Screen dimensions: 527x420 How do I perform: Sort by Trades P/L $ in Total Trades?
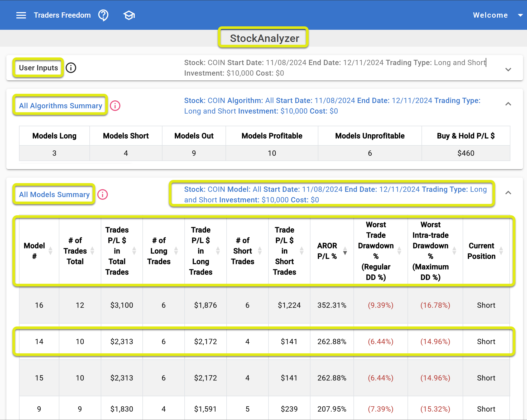[x=134, y=251]
